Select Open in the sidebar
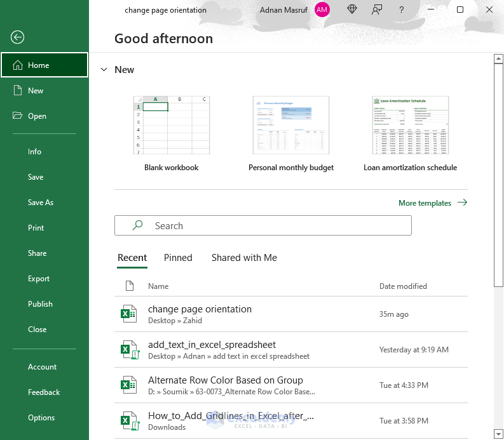This screenshot has height=440, width=504. coord(44,116)
